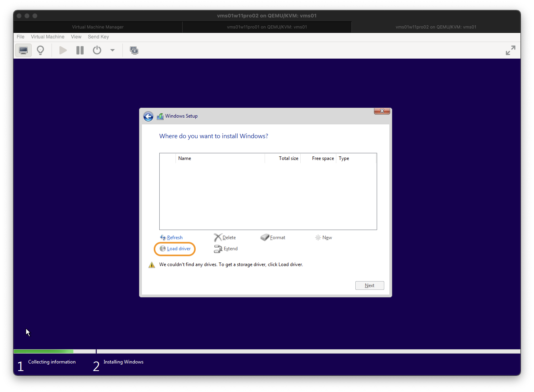Click the "Collecting information" step label
Screen dimensions: 534x392
pos(52,362)
